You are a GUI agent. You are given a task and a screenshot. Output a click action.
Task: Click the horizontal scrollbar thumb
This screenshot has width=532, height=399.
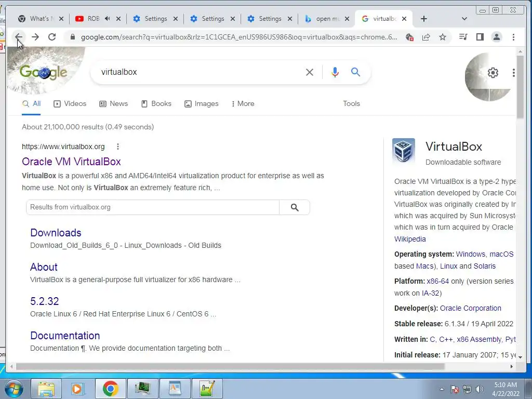(x=230, y=366)
